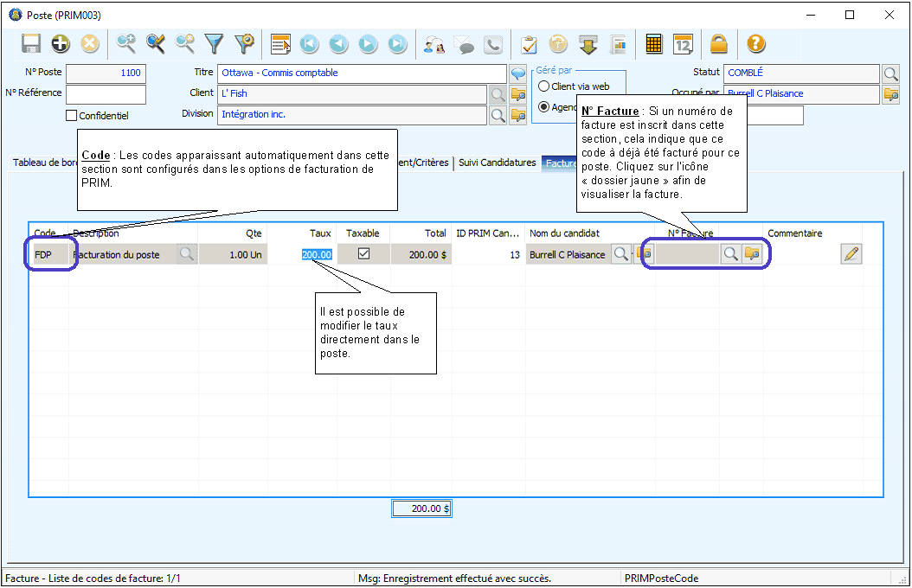Open Division field lookup magnifier
The height and width of the screenshot is (588, 912).
coord(498,114)
